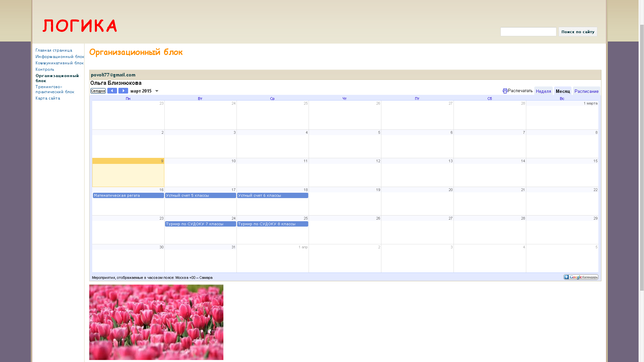The height and width of the screenshot is (362, 644).
Task: Click the Распечатать print link
Action: coord(520,91)
